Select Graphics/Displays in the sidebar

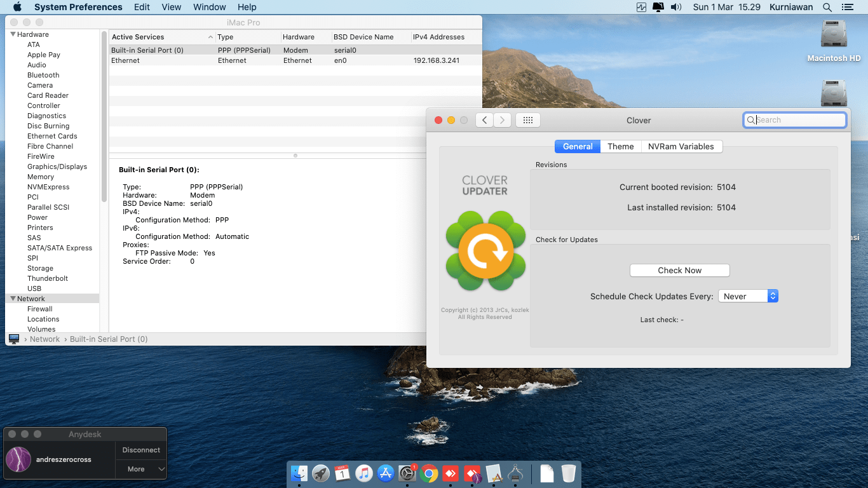click(57, 166)
